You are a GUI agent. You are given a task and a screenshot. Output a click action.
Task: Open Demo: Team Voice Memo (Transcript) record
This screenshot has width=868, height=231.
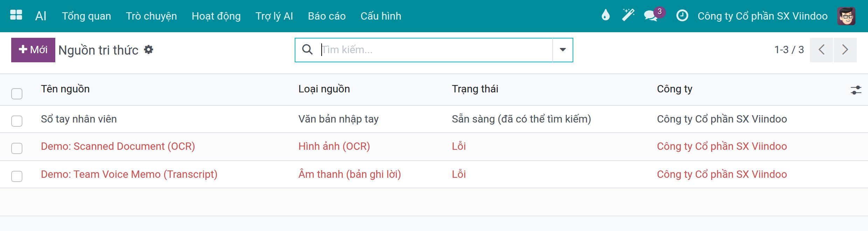pyautogui.click(x=129, y=174)
